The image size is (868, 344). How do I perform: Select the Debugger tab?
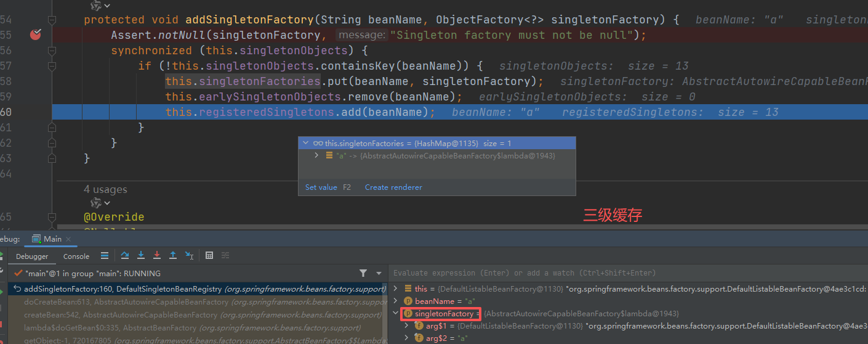pyautogui.click(x=32, y=256)
